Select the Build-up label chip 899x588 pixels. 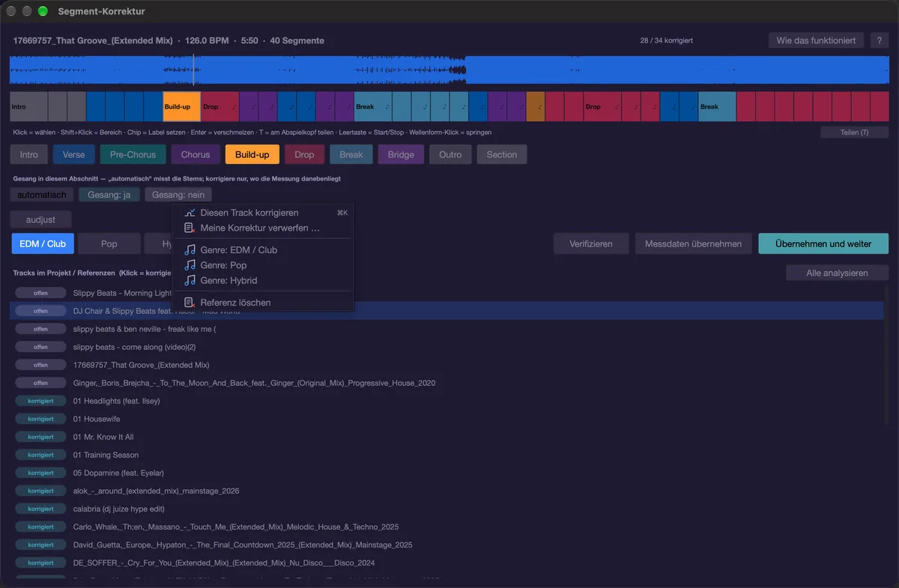[x=252, y=154]
